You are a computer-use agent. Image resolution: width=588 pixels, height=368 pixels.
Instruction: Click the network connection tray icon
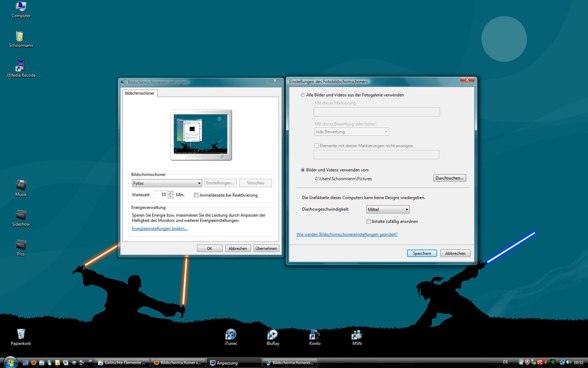coord(562,362)
